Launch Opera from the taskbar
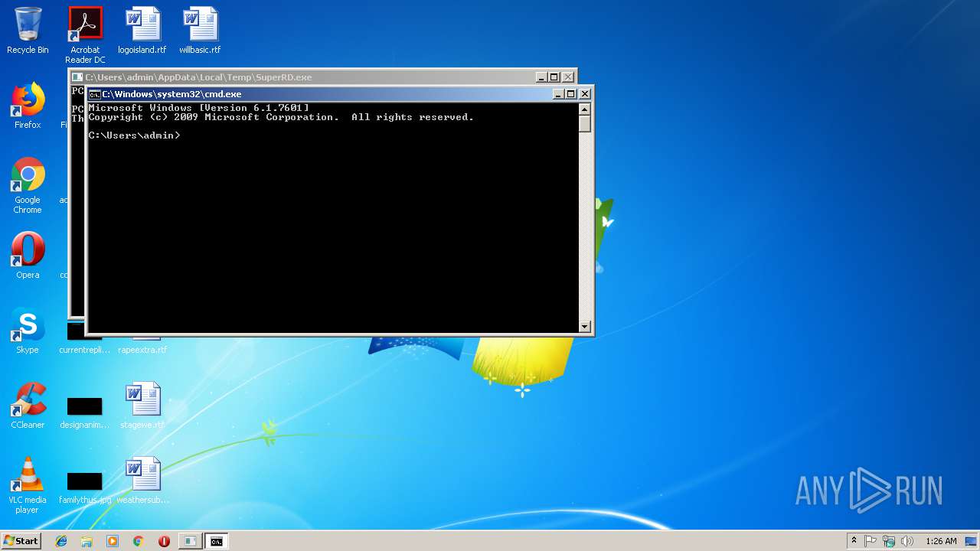 click(x=164, y=541)
